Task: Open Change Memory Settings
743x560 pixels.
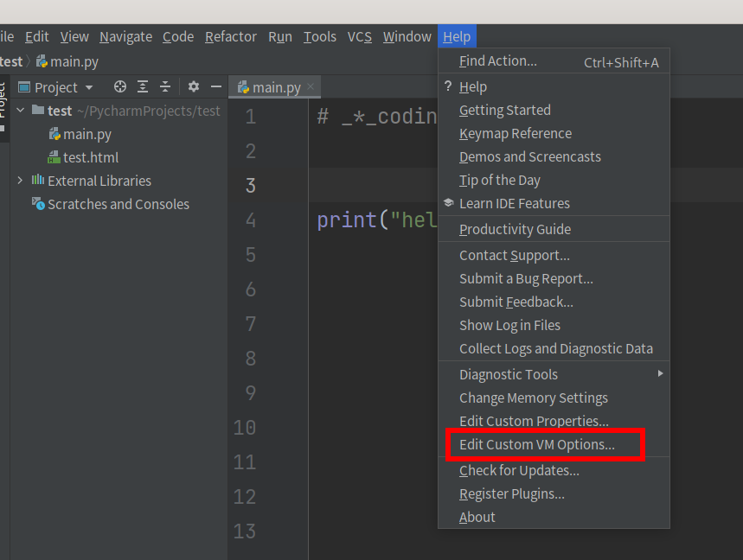Action: (x=554, y=398)
